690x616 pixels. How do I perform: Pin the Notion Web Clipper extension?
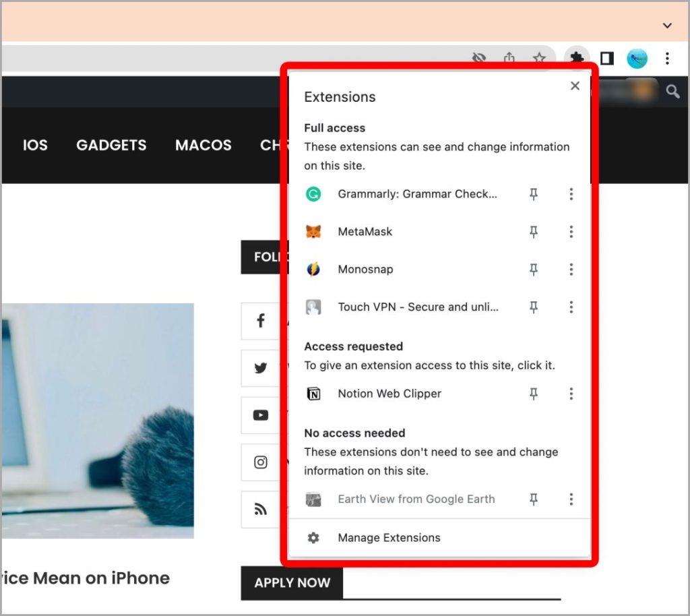(534, 394)
